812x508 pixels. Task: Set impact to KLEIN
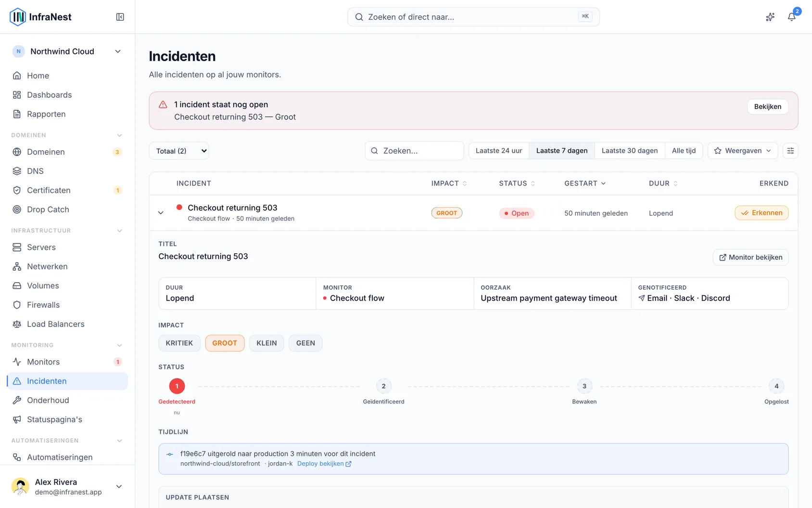click(x=266, y=343)
